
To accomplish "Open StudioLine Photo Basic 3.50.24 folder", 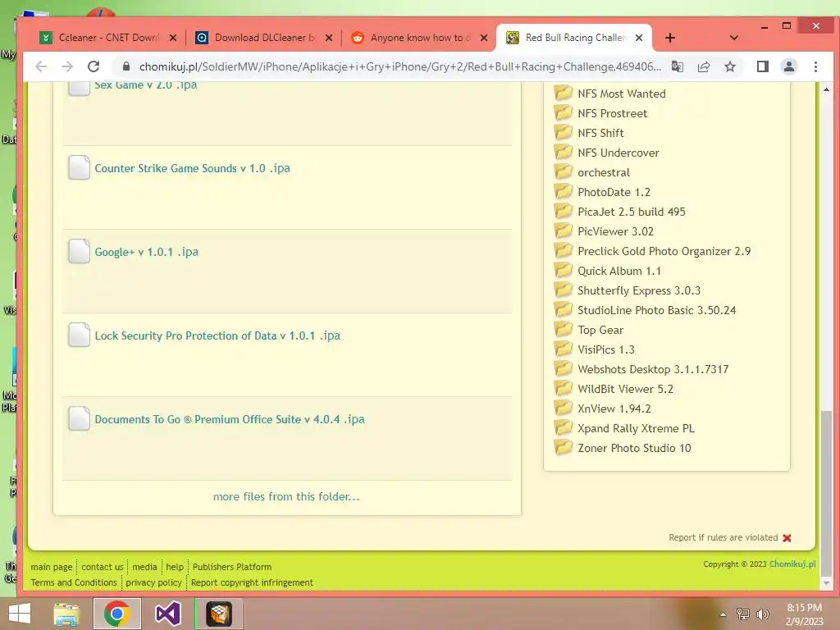I will [x=656, y=310].
